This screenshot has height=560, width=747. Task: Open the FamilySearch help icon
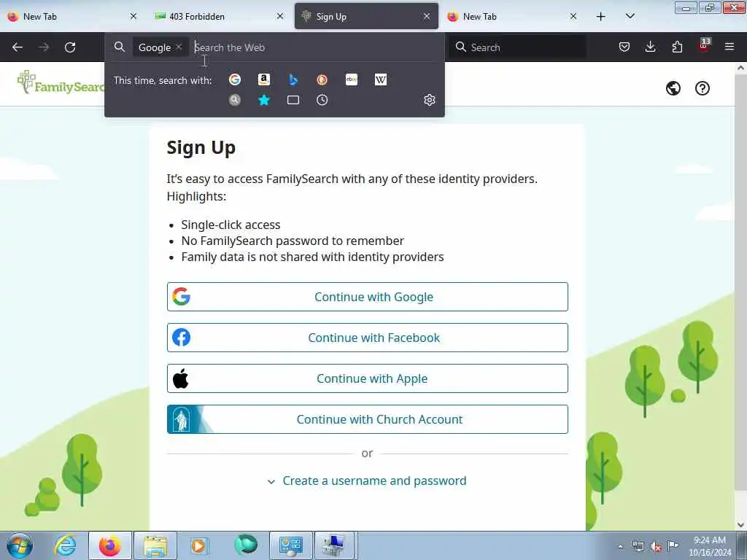pyautogui.click(x=703, y=88)
